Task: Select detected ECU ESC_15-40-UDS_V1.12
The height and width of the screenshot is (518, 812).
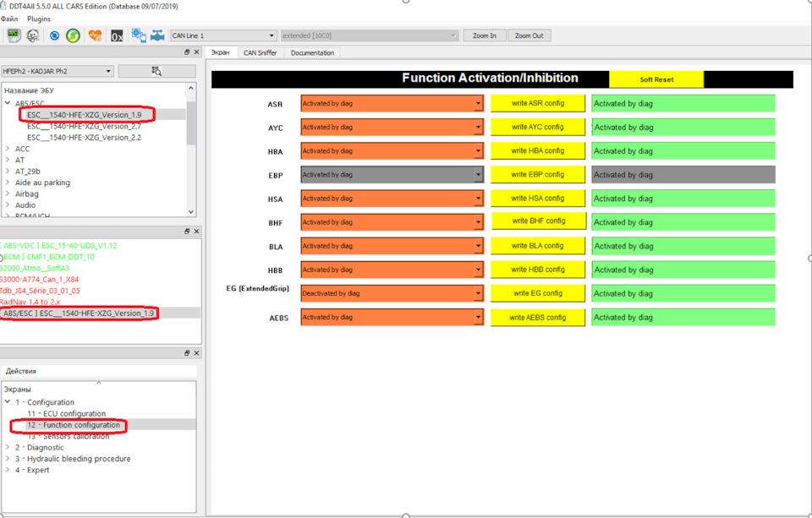Action: (58, 245)
